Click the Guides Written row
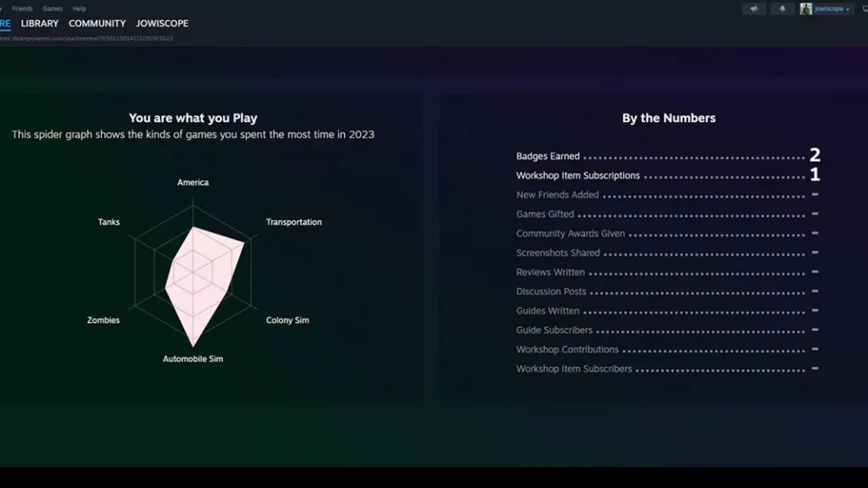 [668, 311]
